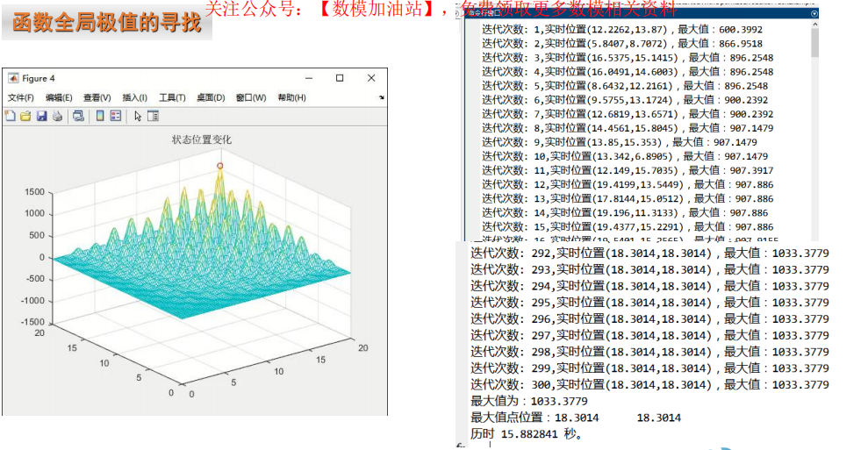The image size is (868, 450).
Task: Click the toolbar dock arrow beside the menu bar
Action: (x=382, y=97)
